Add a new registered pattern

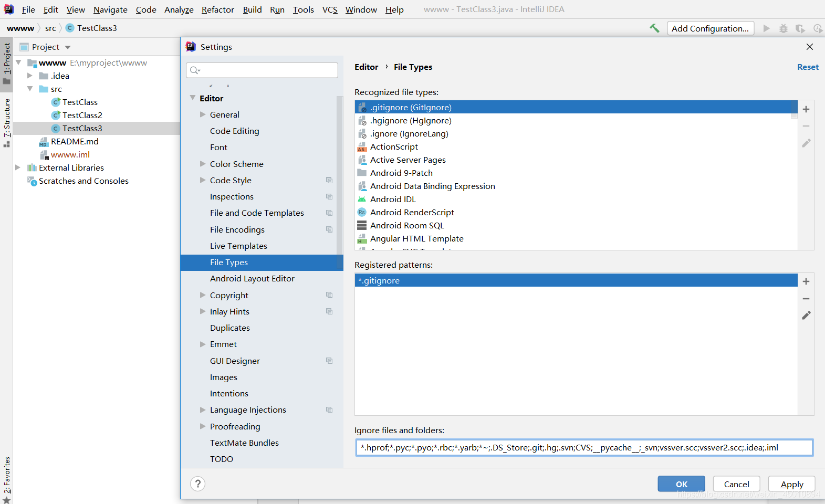(806, 281)
